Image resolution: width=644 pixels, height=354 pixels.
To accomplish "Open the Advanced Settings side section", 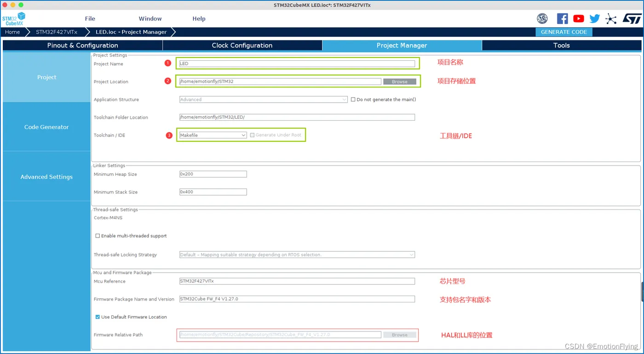I will [x=47, y=177].
